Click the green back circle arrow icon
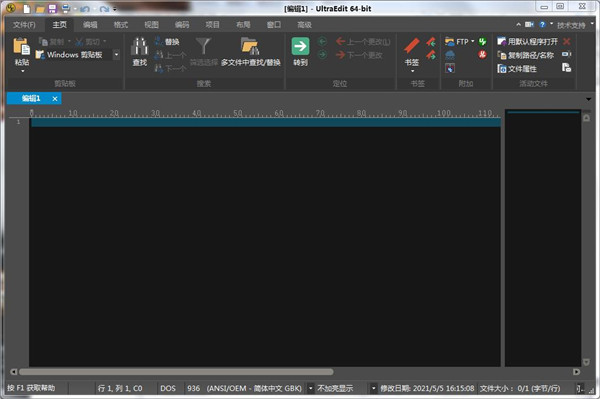The image size is (600, 399). (x=322, y=41)
